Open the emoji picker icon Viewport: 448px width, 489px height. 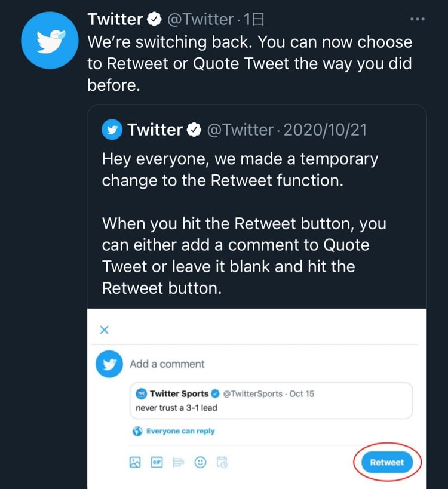click(200, 462)
